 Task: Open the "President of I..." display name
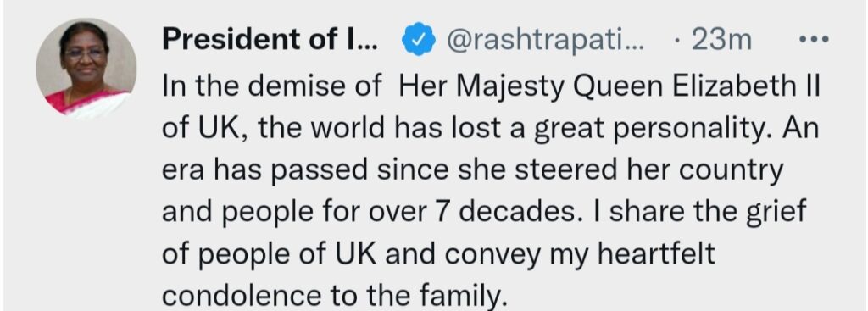[x=270, y=40]
